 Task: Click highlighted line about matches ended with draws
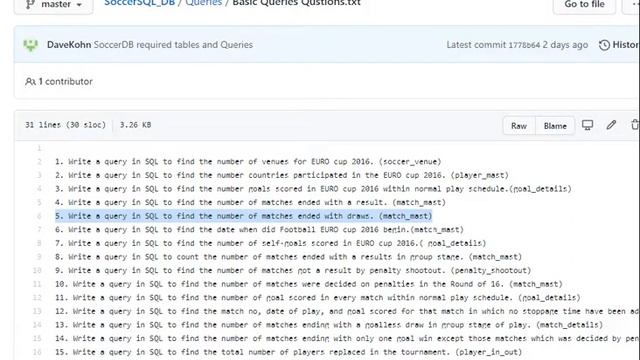click(x=244, y=216)
